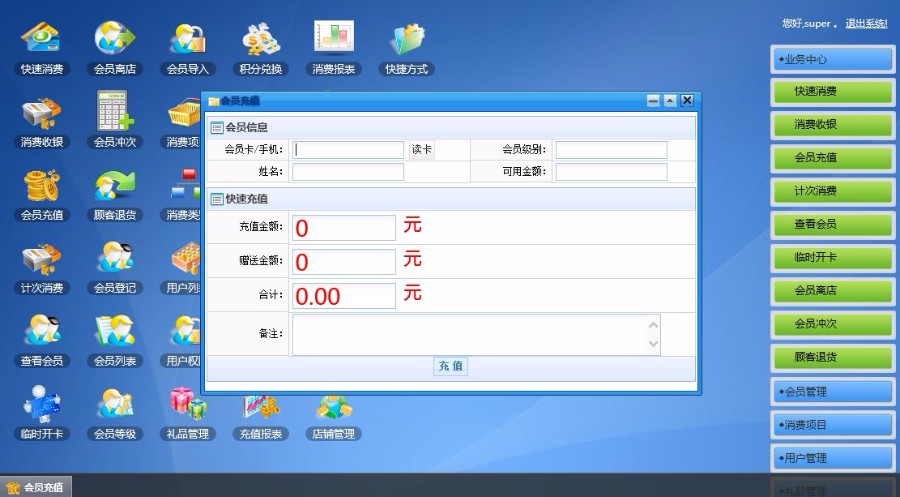Click the 退出系统 logout link

pos(866,24)
